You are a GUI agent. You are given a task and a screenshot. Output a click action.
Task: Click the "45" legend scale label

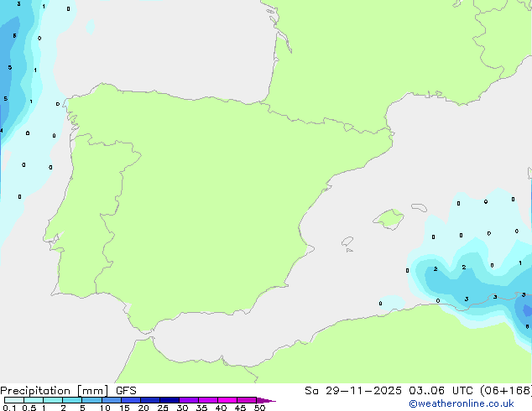240,408
